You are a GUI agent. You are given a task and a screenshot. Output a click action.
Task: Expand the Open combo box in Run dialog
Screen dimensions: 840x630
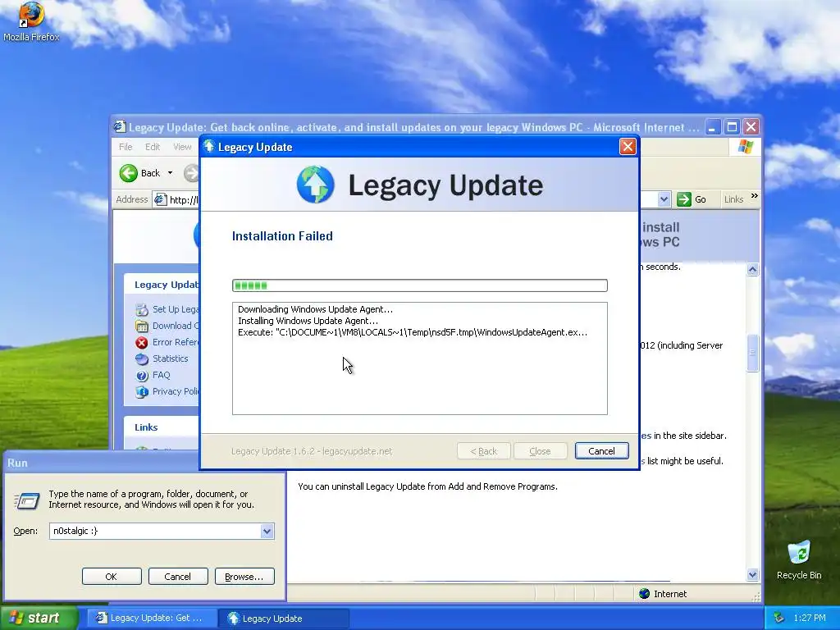[x=267, y=531]
